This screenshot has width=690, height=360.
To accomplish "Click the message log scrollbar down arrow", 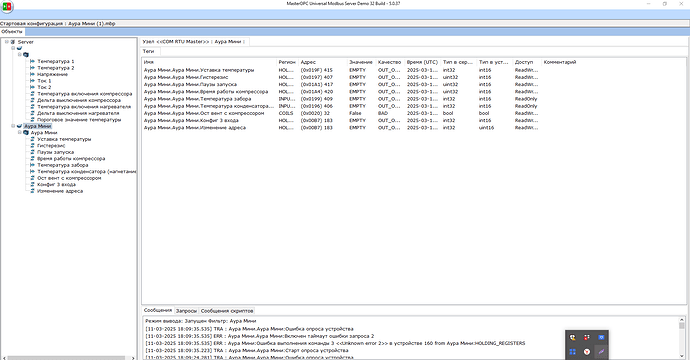I will tap(682, 356).
